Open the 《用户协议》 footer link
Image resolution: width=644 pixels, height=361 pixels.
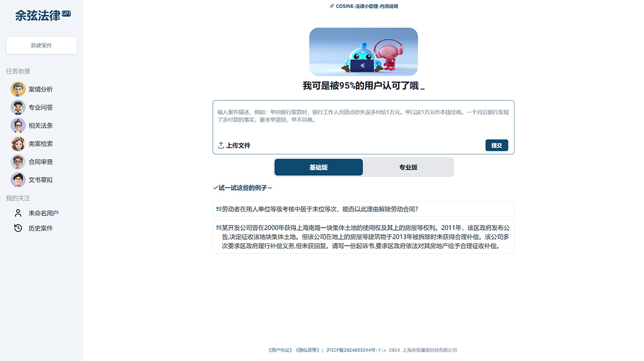tap(281, 349)
